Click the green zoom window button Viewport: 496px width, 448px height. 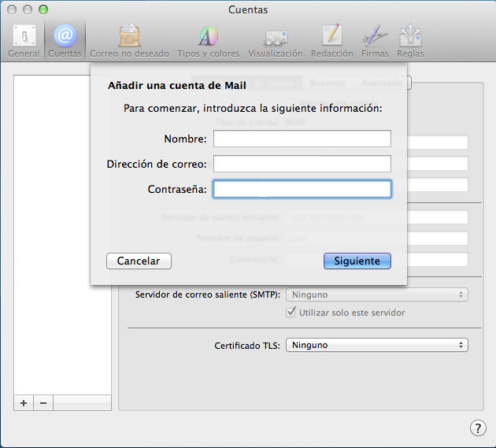click(x=43, y=9)
